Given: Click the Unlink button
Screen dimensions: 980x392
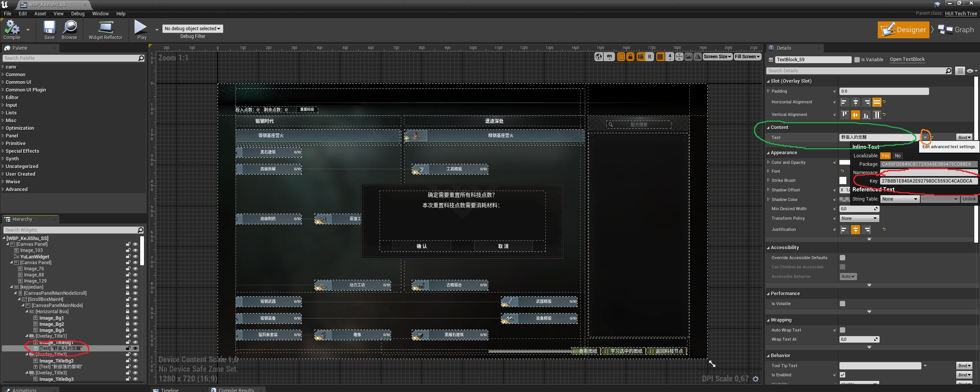Looking at the screenshot, I should click(969, 199).
